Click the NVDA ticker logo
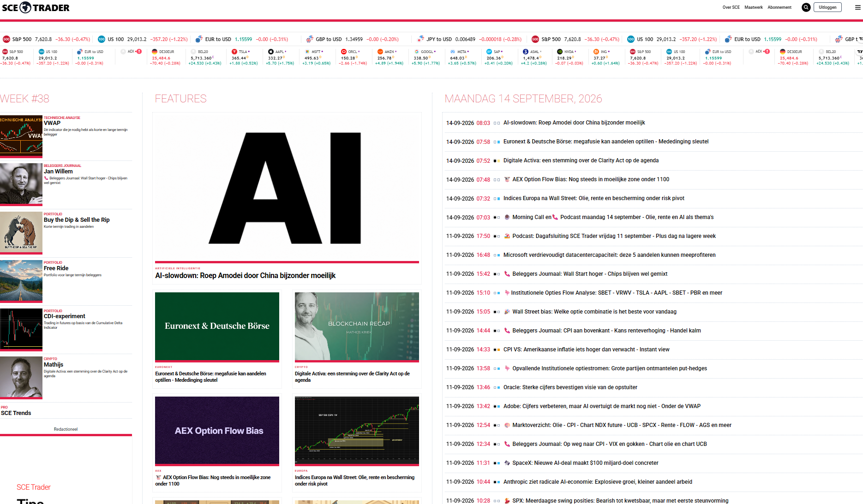Screen dimensions: 863x504 point(560,52)
